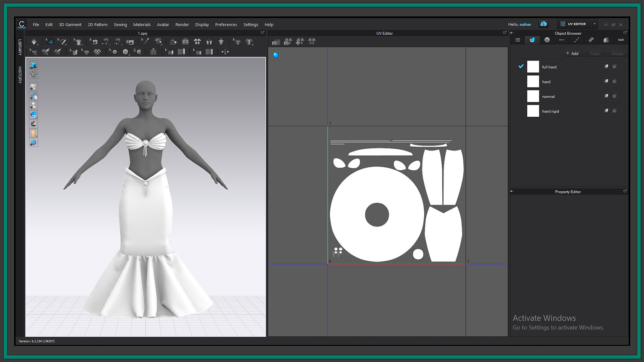Select the Zipper tool
This screenshot has height=362, width=644.
(153, 52)
